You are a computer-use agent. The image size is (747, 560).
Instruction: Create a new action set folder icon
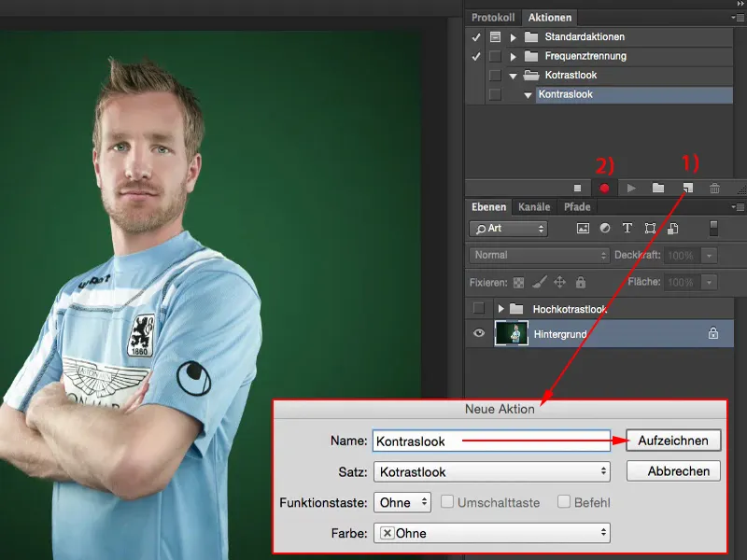coord(658,188)
